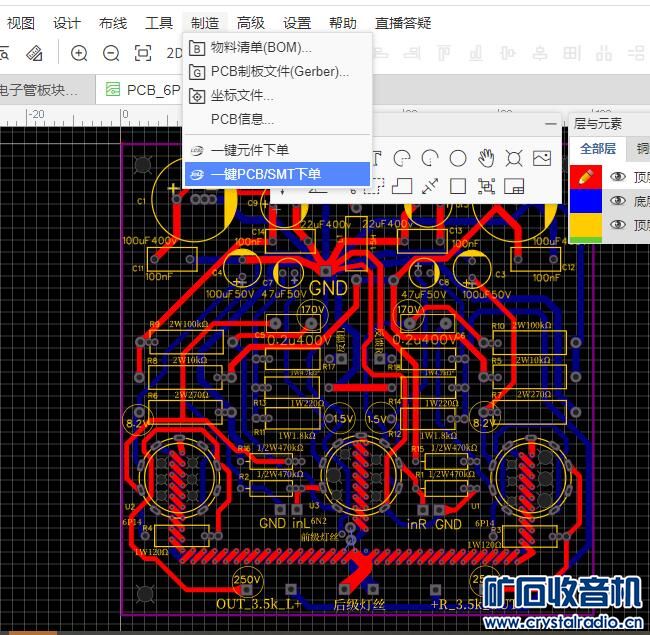650x635 pixels.
Task: Click the zoom in magnifier icon
Action: pos(79,53)
